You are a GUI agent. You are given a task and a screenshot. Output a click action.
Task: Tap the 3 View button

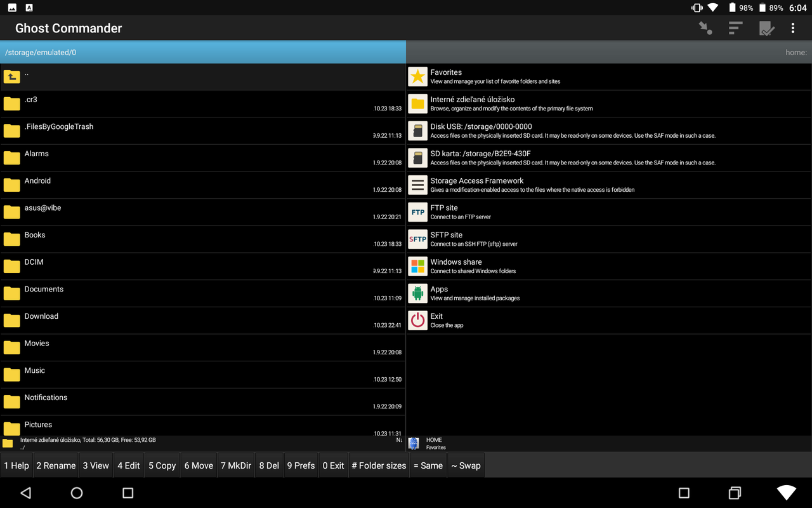click(96, 465)
